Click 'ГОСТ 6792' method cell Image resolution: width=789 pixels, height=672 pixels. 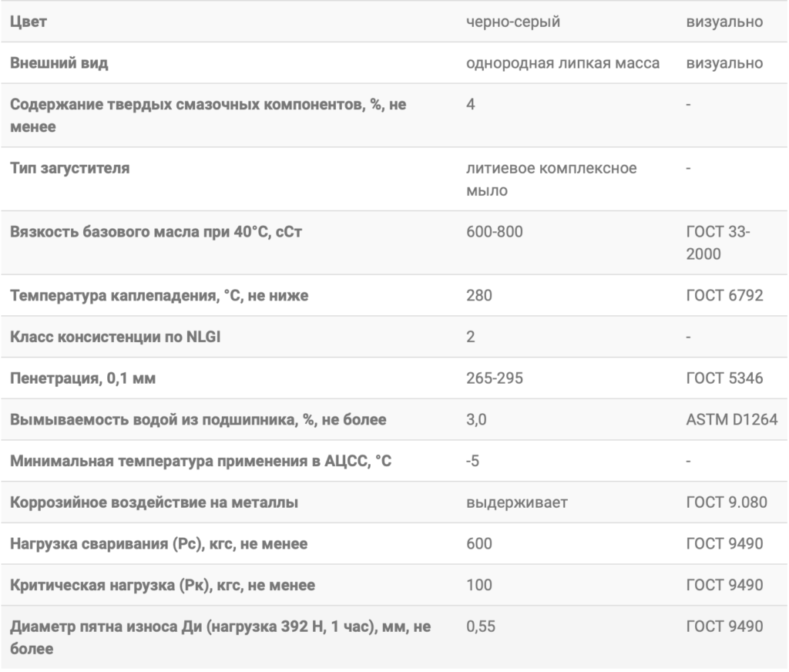[724, 295]
